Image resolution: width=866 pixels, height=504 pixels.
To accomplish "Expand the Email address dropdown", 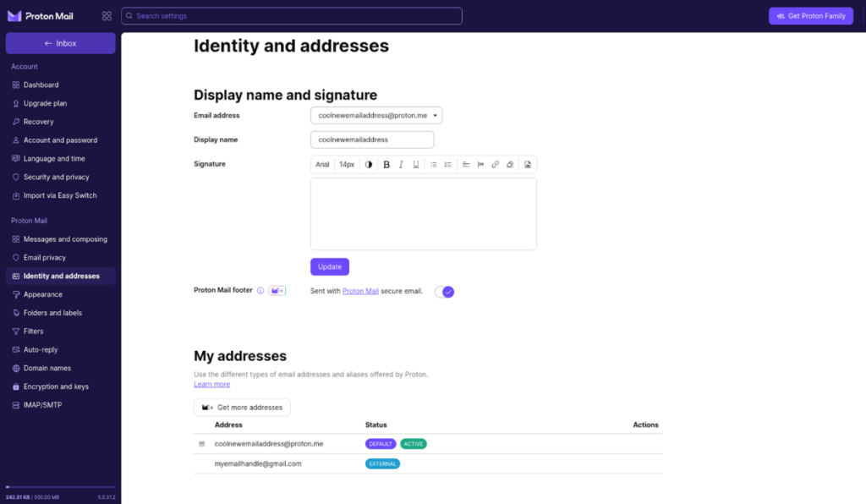I will pos(376,115).
